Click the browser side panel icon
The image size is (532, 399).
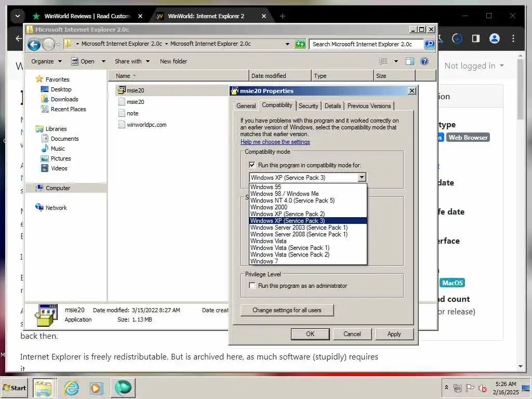(476, 38)
